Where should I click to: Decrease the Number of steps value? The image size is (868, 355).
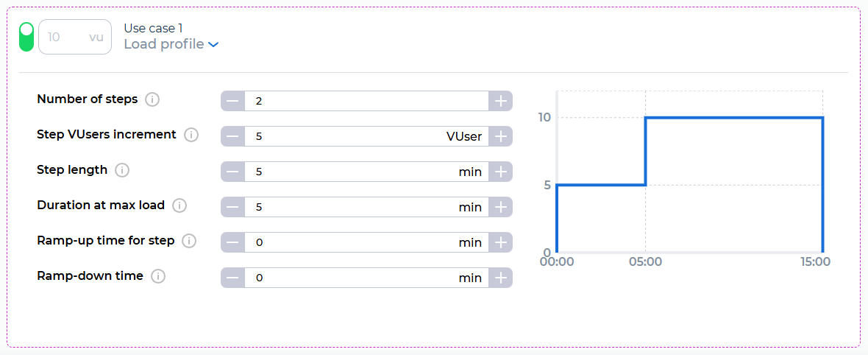coord(232,101)
